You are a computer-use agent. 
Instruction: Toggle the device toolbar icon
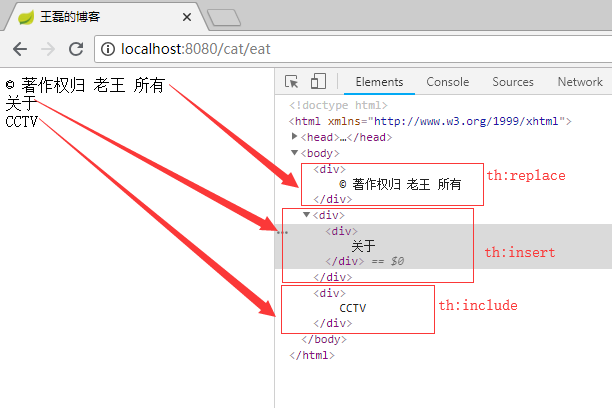pos(318,82)
